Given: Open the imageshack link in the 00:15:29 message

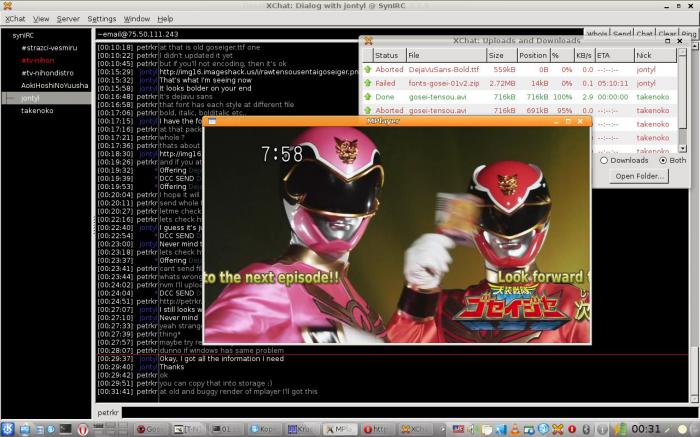Looking at the screenshot, I should click(x=259, y=72).
